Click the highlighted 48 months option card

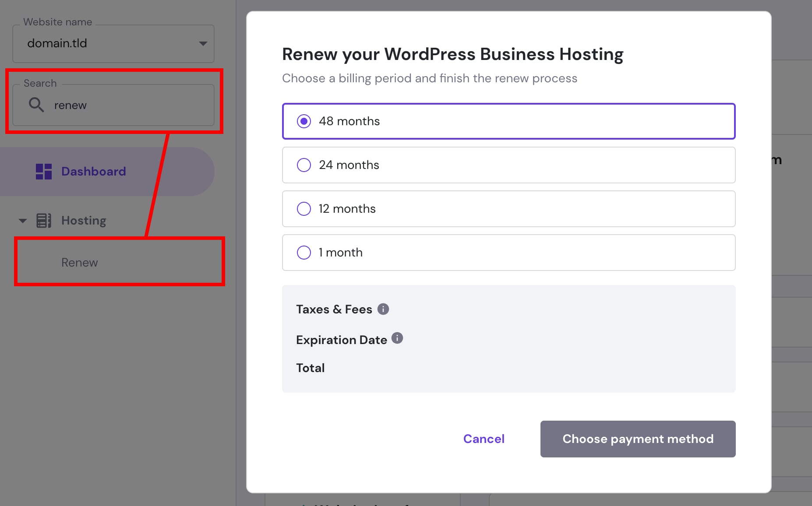click(x=508, y=121)
